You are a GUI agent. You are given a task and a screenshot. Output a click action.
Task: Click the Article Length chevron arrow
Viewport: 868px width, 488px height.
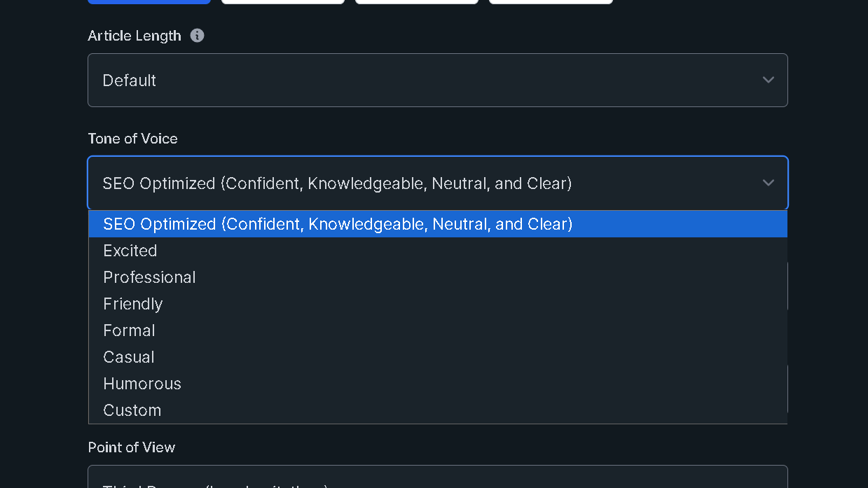click(768, 81)
